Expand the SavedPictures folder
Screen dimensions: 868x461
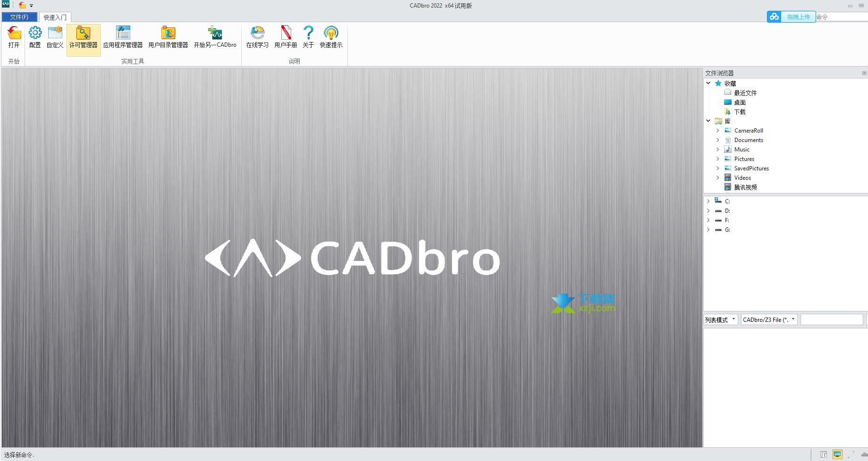coord(718,168)
